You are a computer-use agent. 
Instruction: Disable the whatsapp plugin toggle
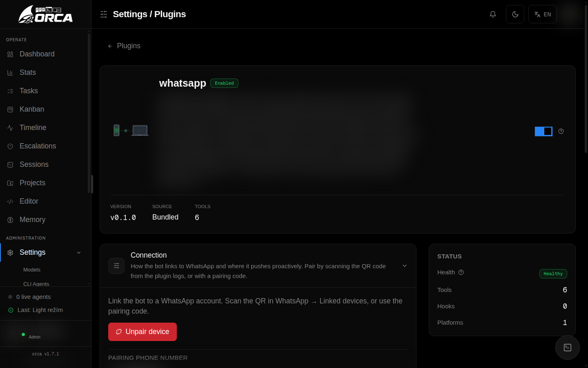click(543, 131)
